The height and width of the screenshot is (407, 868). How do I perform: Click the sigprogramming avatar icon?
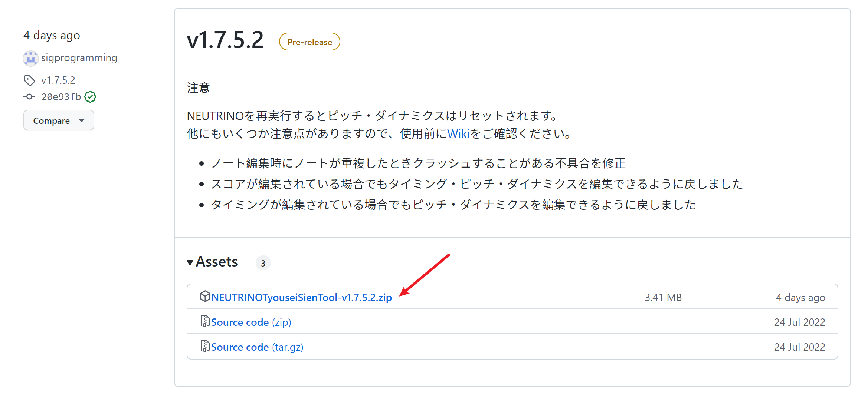point(30,58)
